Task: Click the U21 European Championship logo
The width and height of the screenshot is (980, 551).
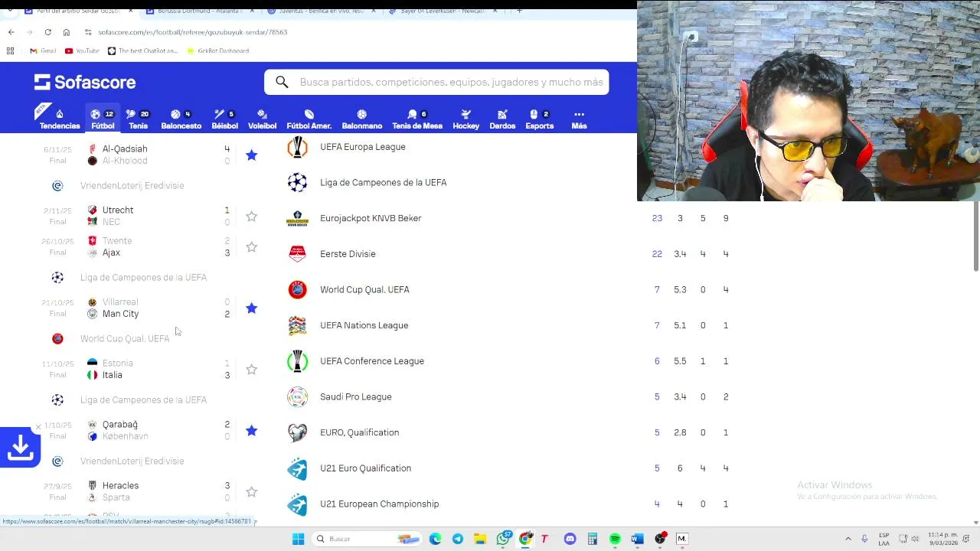Action: tap(297, 504)
